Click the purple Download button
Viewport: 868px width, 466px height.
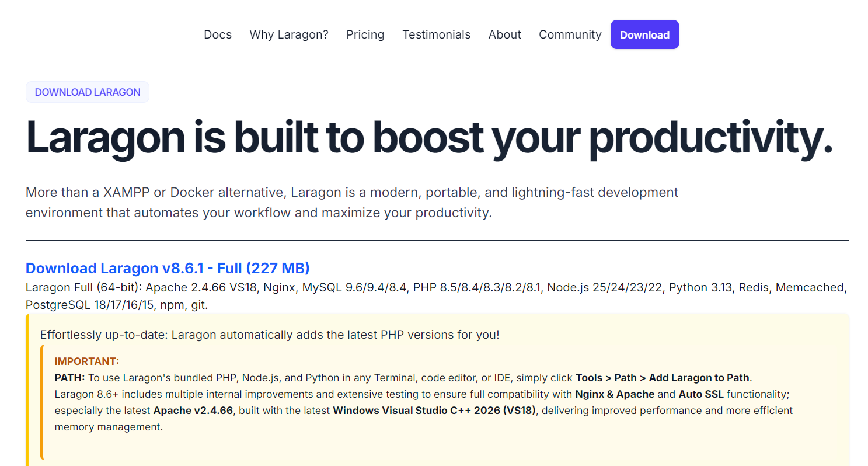click(x=644, y=34)
